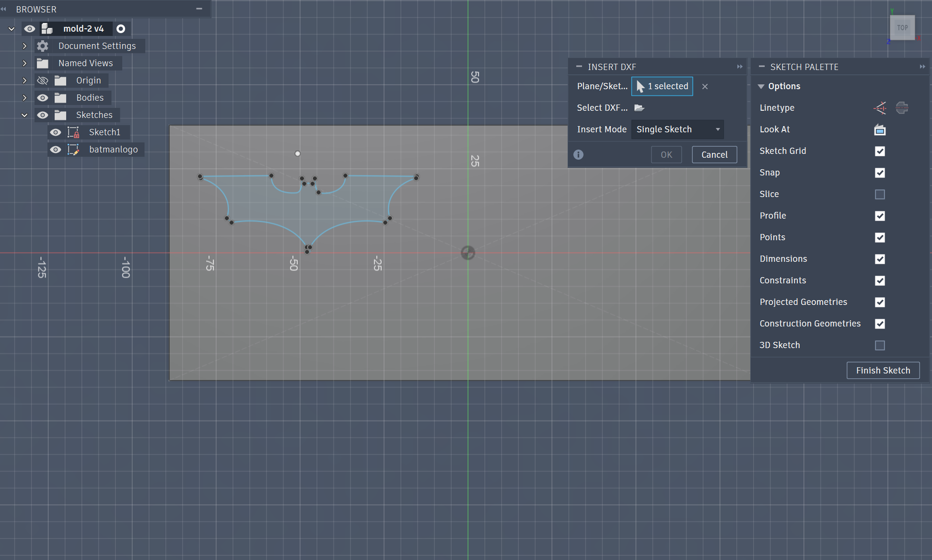Screen dimensions: 932x560
Task: Select the Document Settings label
Action: pos(97,46)
